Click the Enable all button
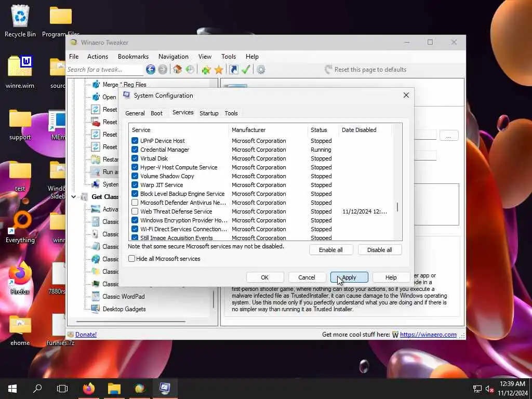This screenshot has width=532, height=399. click(331, 250)
